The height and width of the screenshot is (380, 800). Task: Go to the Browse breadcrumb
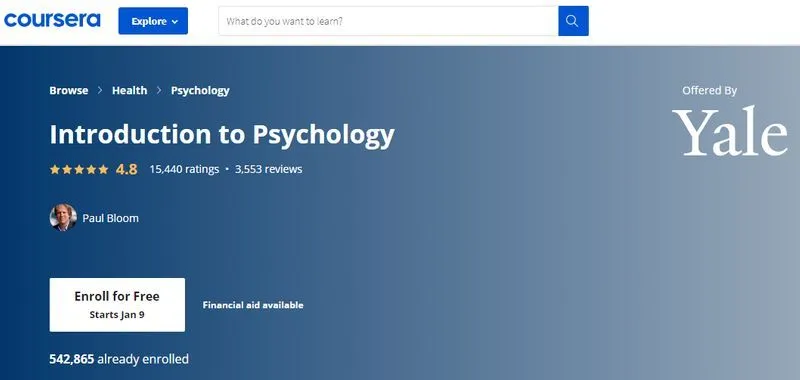(69, 90)
